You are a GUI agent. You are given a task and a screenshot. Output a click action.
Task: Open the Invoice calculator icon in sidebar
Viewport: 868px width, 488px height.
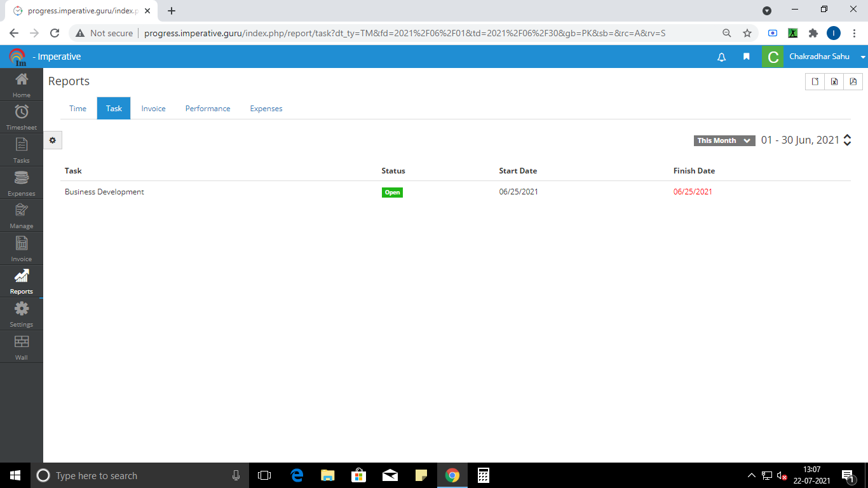click(22, 248)
